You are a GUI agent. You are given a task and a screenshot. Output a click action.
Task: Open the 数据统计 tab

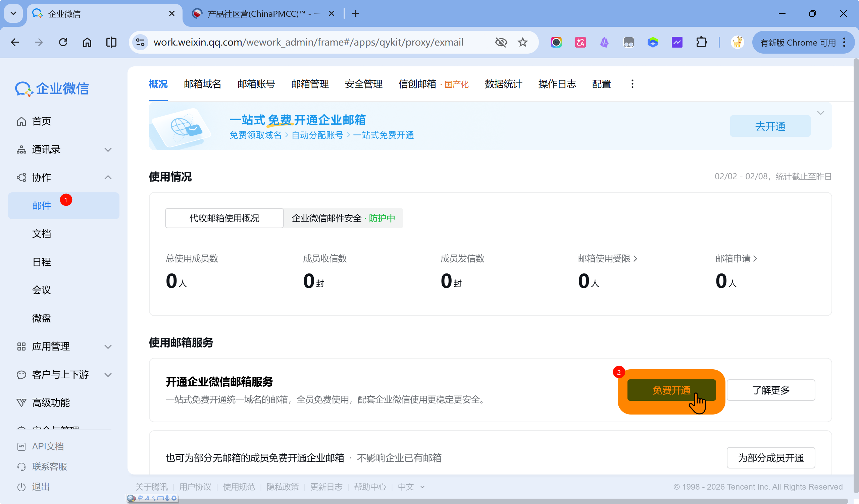(x=503, y=84)
